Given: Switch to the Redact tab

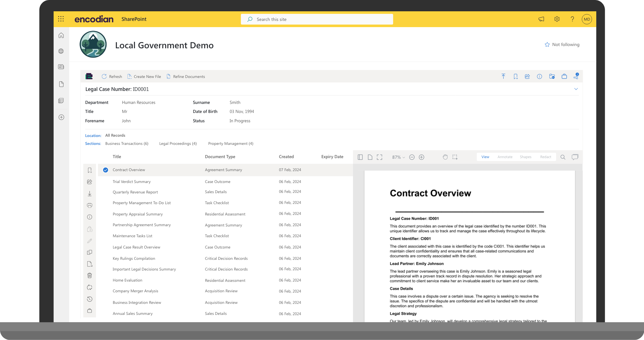Looking at the screenshot, I should tap(545, 157).
